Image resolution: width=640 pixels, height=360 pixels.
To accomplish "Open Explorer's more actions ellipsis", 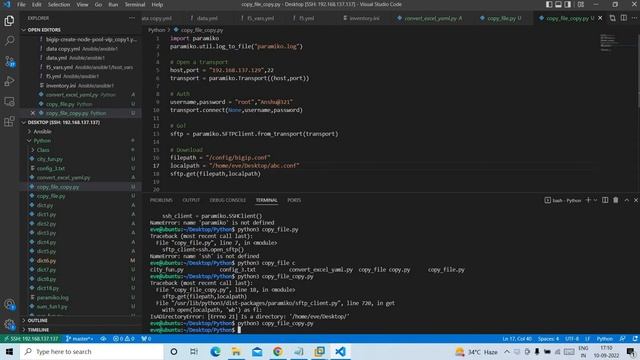I will point(131,18).
